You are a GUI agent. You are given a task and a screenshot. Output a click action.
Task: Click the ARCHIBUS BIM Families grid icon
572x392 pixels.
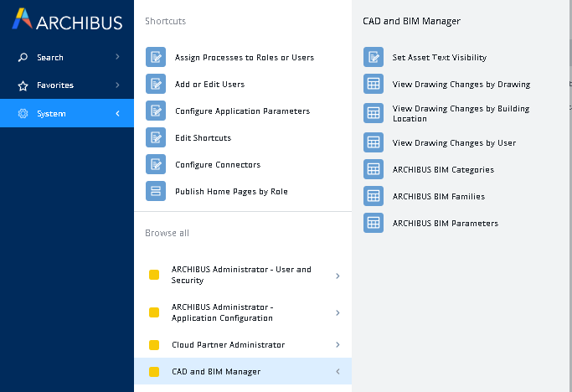[x=374, y=196]
